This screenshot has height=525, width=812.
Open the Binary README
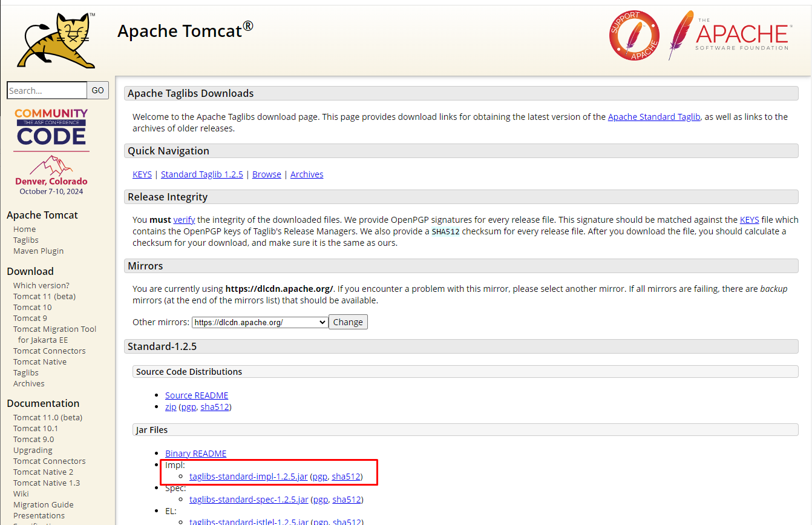point(195,453)
